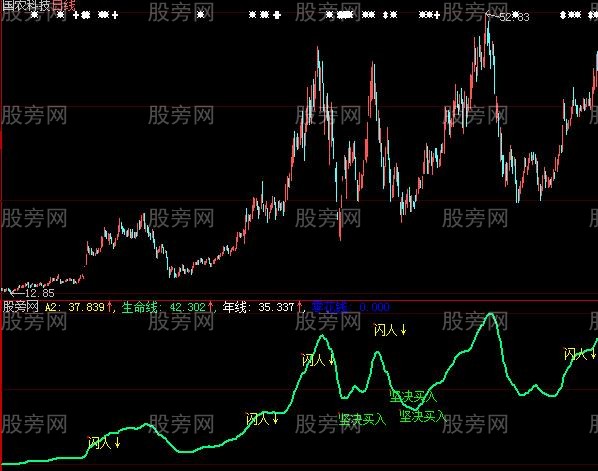The image size is (598, 471).
Task: Click the 坚决买入 signal right after the 闪人 above the second indicator peak
Action: pos(413,396)
